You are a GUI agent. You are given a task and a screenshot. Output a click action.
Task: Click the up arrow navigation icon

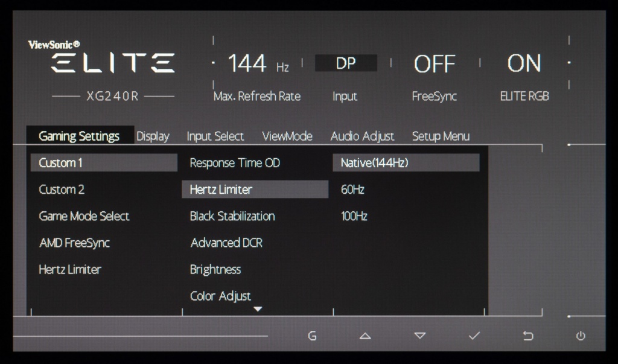[x=365, y=336]
